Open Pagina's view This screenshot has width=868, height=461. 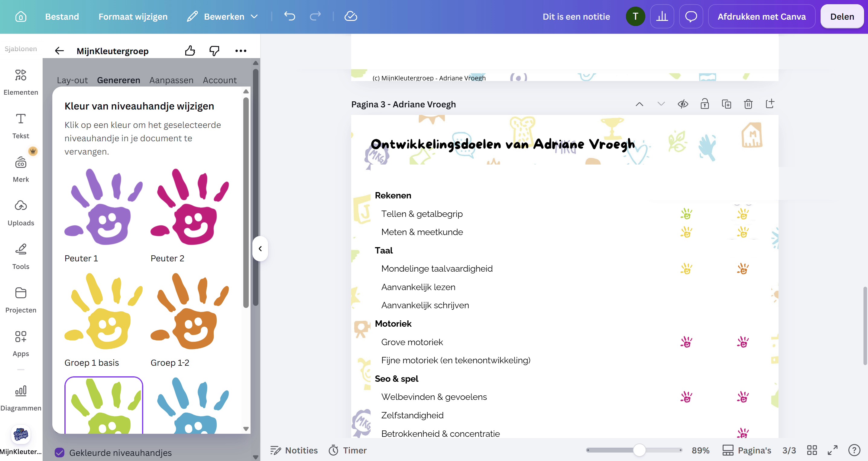click(x=747, y=450)
